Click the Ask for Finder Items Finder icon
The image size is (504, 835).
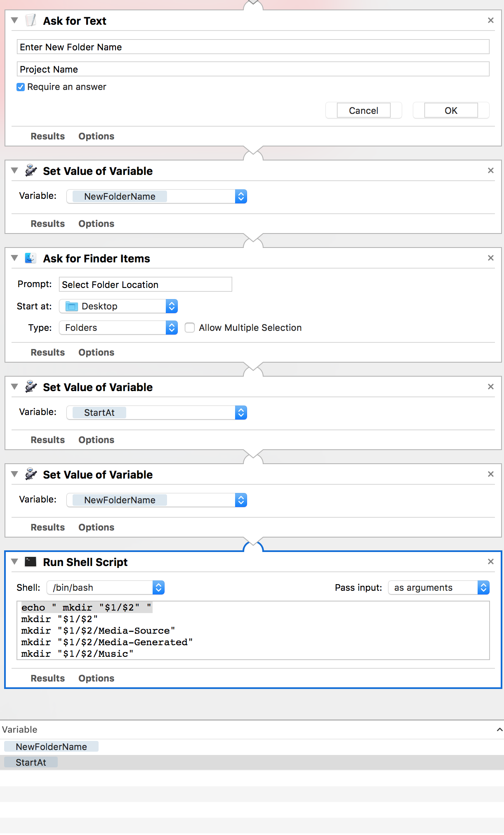tap(31, 258)
